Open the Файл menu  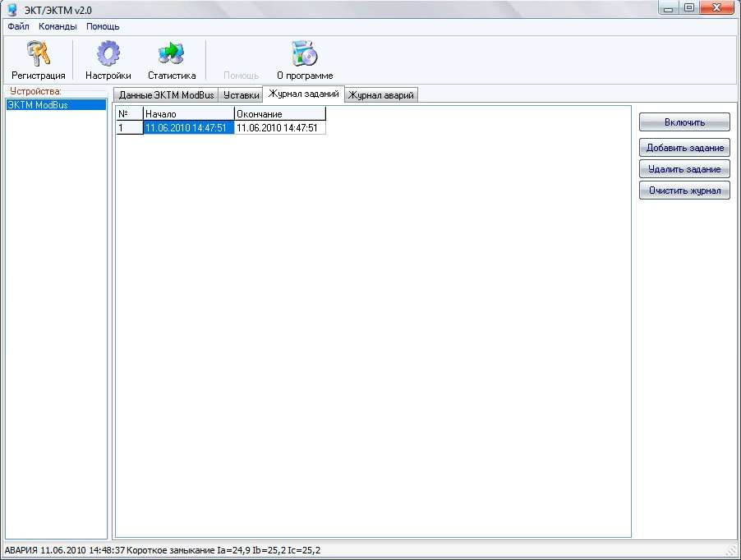coord(18,26)
